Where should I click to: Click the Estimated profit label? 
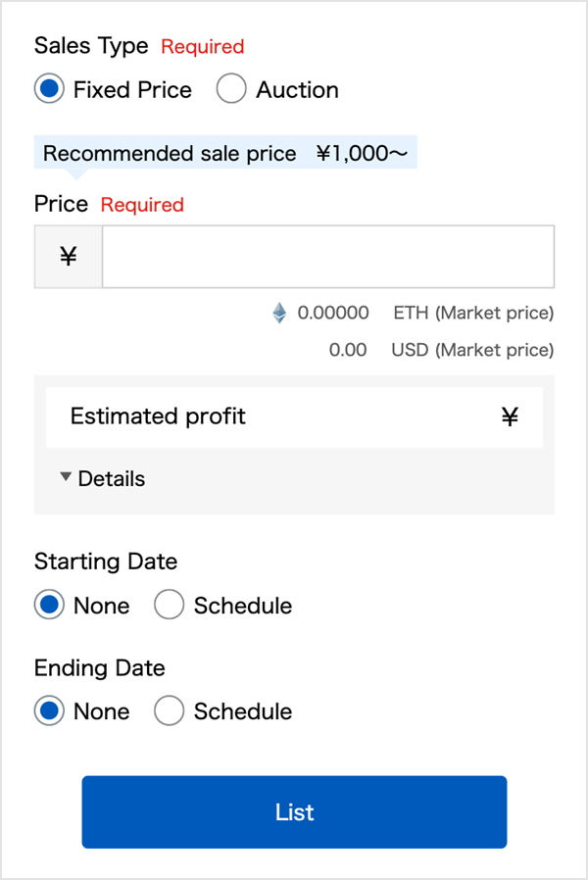(158, 416)
